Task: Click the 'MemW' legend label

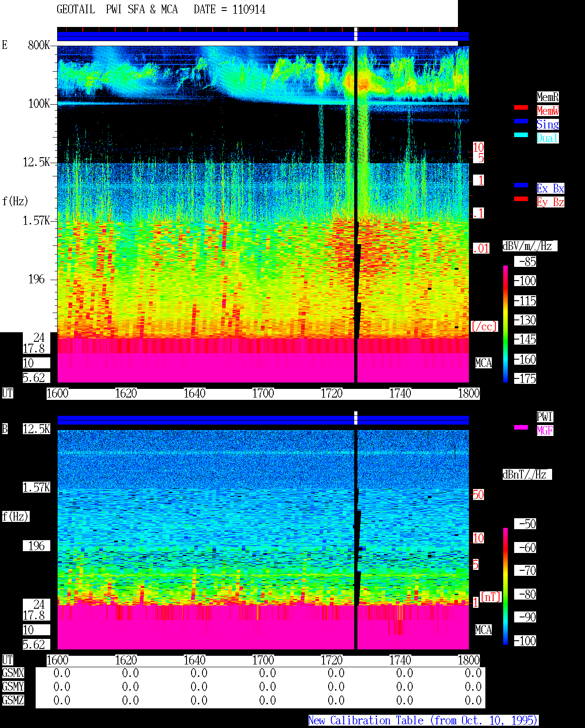Action: pyautogui.click(x=548, y=111)
